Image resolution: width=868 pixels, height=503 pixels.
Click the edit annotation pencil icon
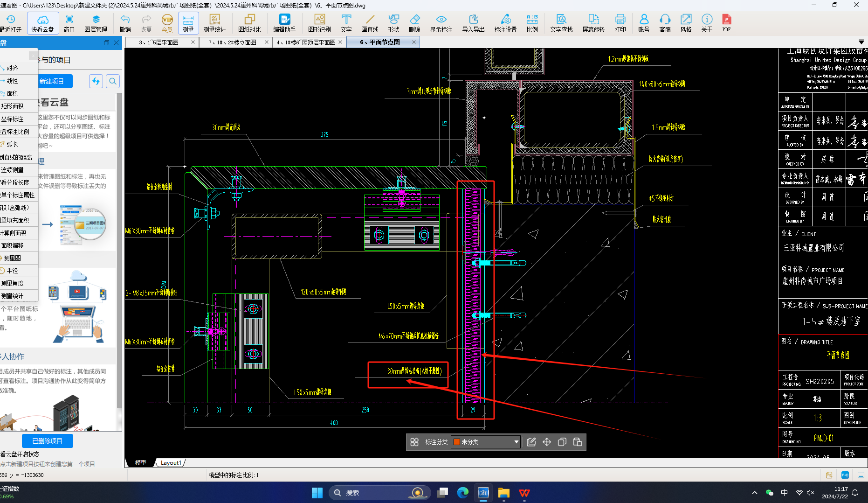pos(531,442)
